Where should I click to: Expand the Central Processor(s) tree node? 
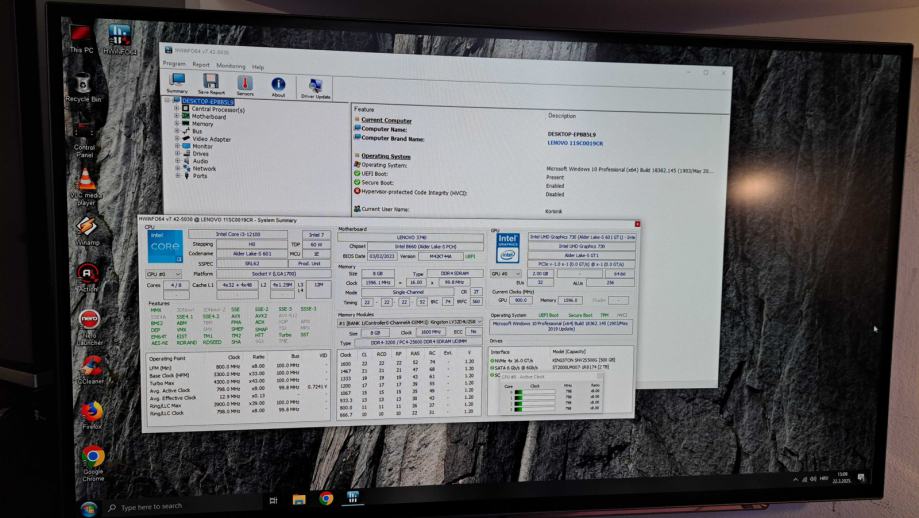tap(176, 108)
